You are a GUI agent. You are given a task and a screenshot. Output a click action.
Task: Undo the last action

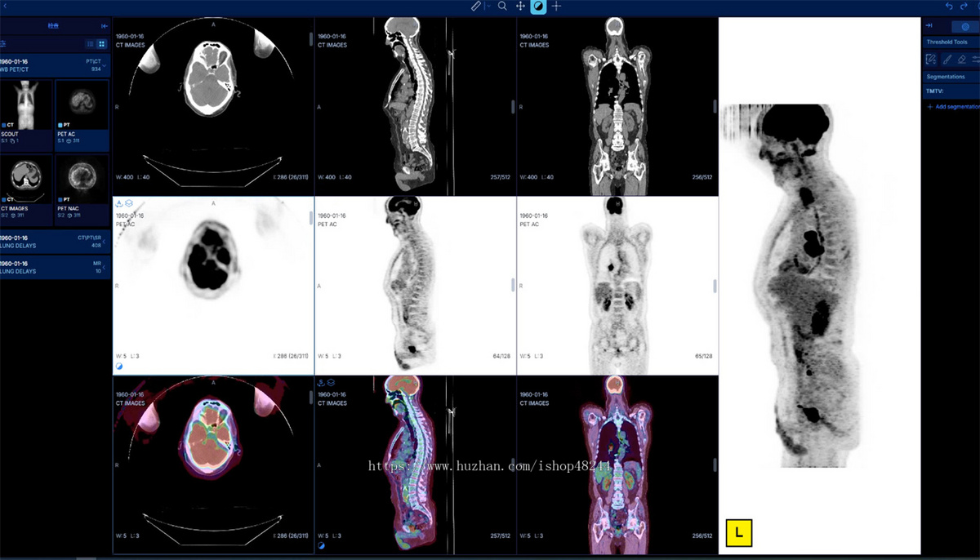coord(949,6)
